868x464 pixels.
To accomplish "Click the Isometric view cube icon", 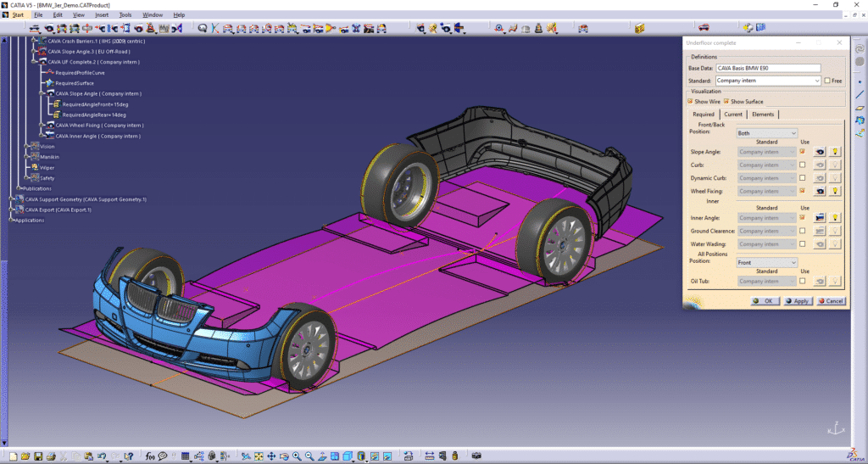I will pyautogui.click(x=347, y=456).
